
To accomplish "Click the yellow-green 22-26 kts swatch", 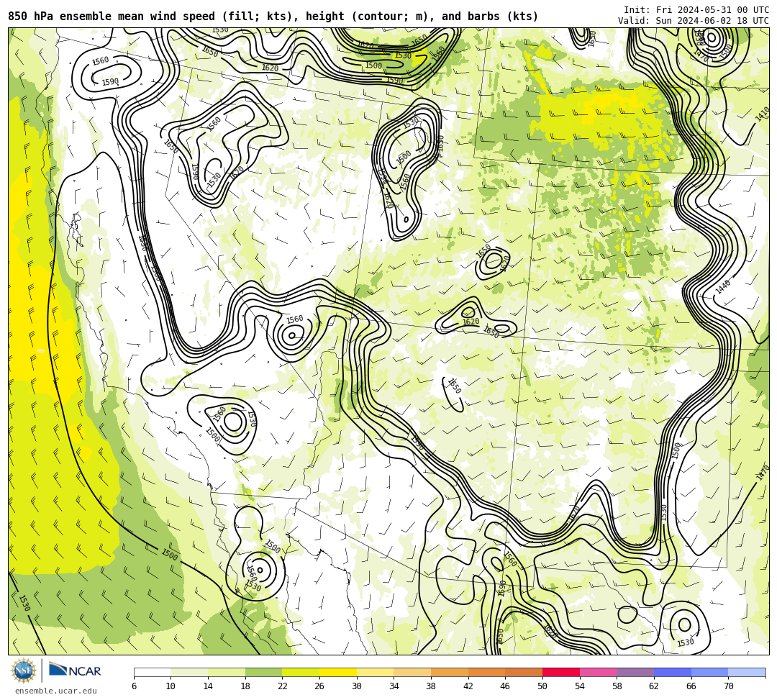I will [x=301, y=672].
